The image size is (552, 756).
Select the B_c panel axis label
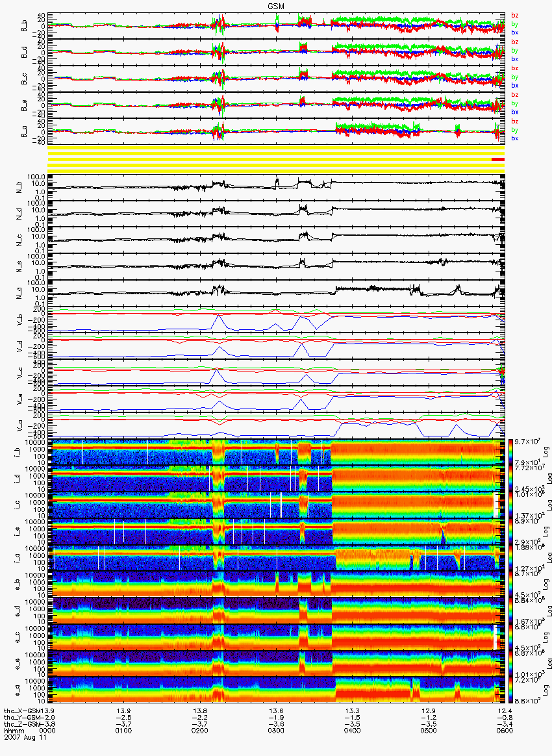(x=23, y=79)
